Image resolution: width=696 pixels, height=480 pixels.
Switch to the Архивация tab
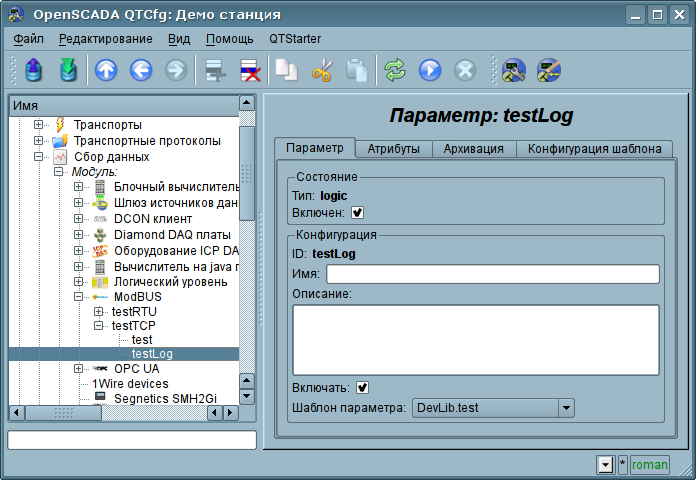(474, 149)
